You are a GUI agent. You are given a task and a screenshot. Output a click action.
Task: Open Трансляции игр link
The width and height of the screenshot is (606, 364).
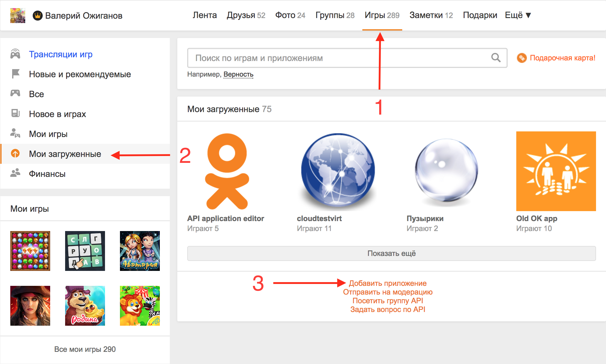[x=61, y=54]
